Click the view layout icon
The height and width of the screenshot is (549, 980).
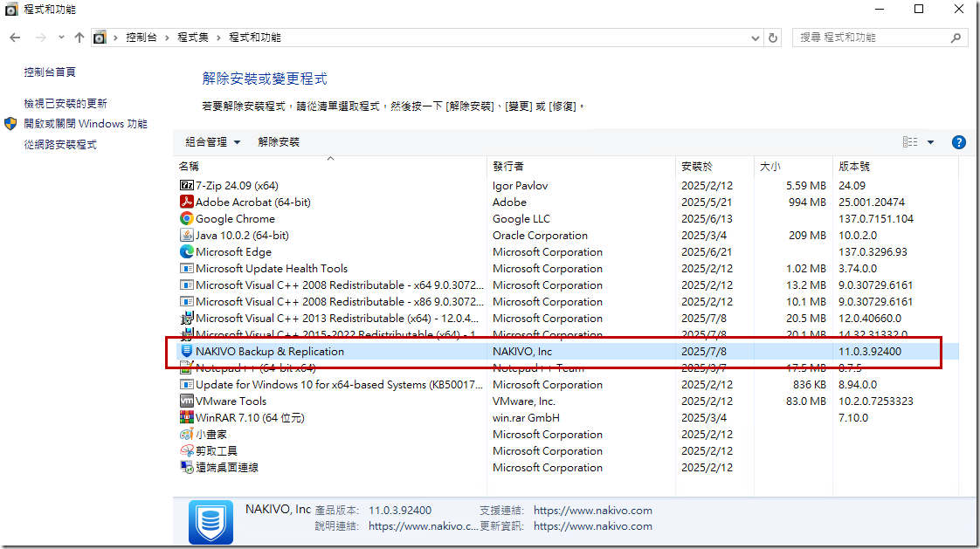click(x=910, y=142)
